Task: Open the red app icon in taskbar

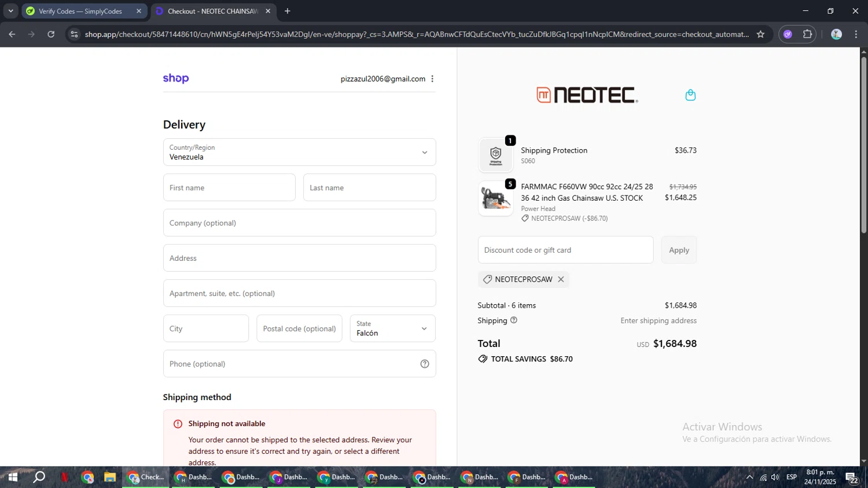Action: point(64,477)
